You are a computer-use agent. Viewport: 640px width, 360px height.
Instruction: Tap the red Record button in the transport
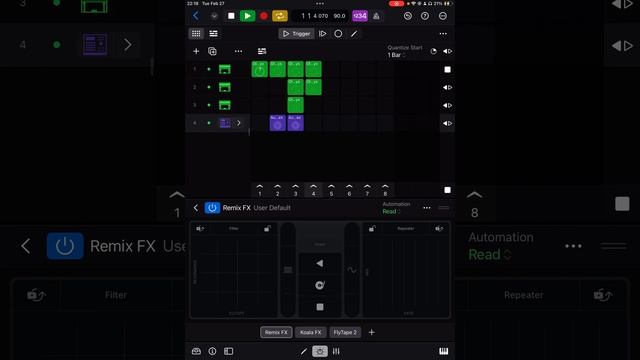tap(264, 16)
